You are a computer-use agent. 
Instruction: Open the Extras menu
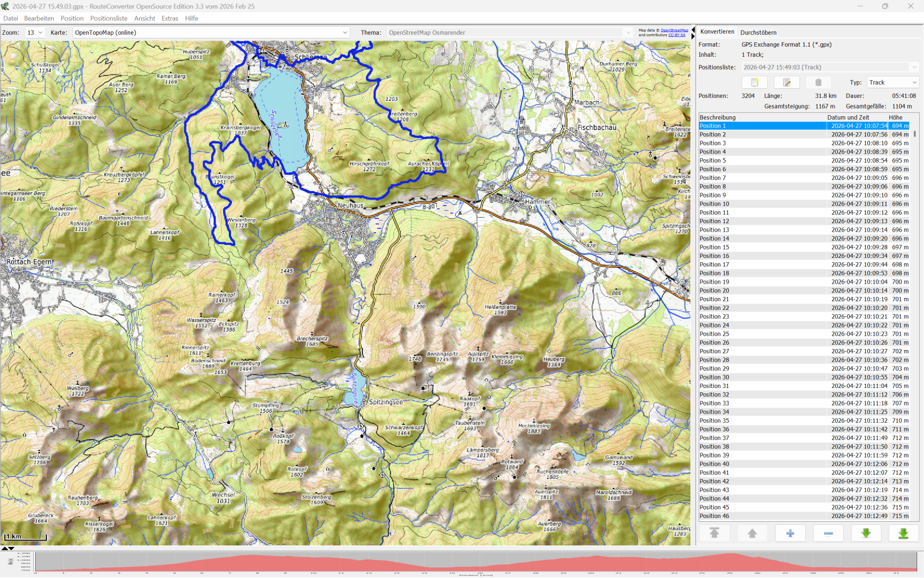[x=170, y=18]
